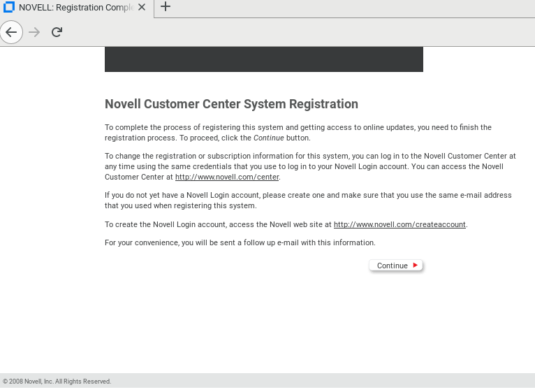Reload the registration page
This screenshot has width=535, height=392.
pyautogui.click(x=57, y=32)
